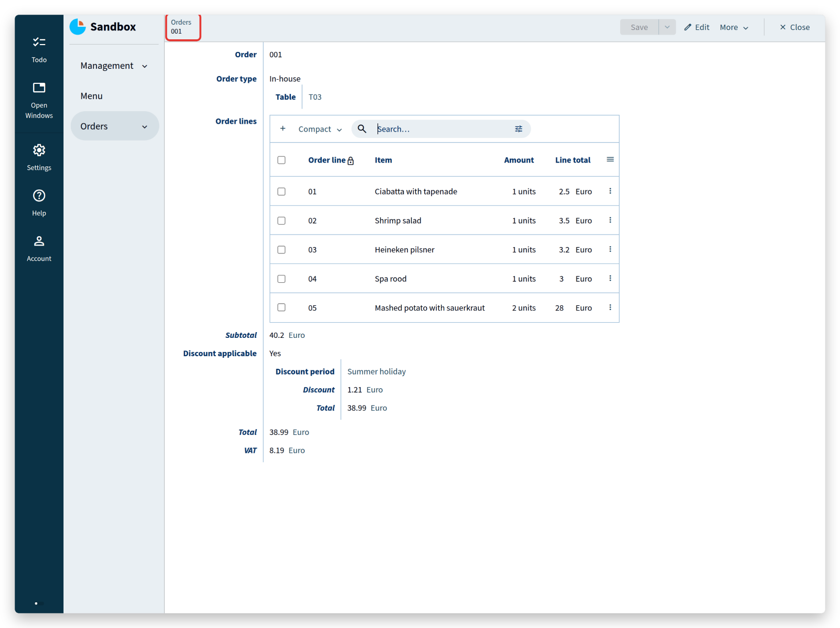
Task: Check order line 05 checkbox
Action: tap(281, 307)
